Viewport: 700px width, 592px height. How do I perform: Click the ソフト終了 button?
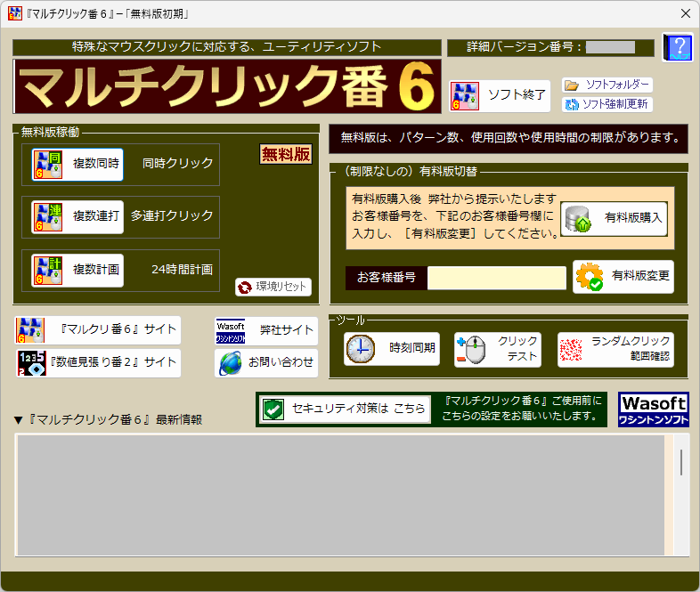coord(500,95)
